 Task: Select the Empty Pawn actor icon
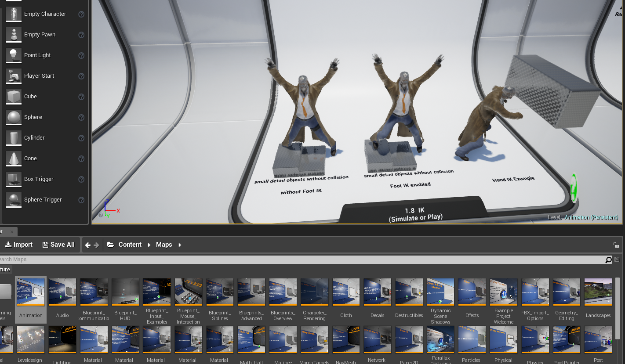tap(14, 35)
